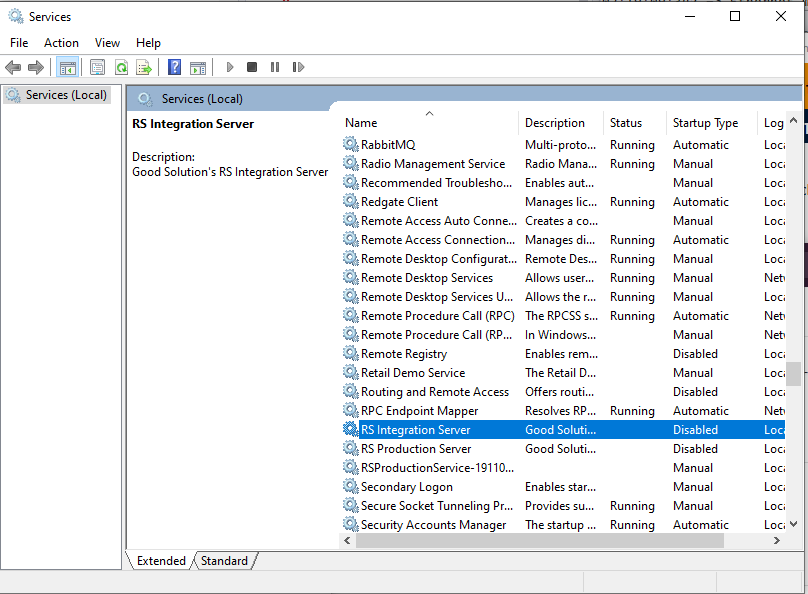Sort services by Startup Type column header
The image size is (808, 594).
coord(705,123)
